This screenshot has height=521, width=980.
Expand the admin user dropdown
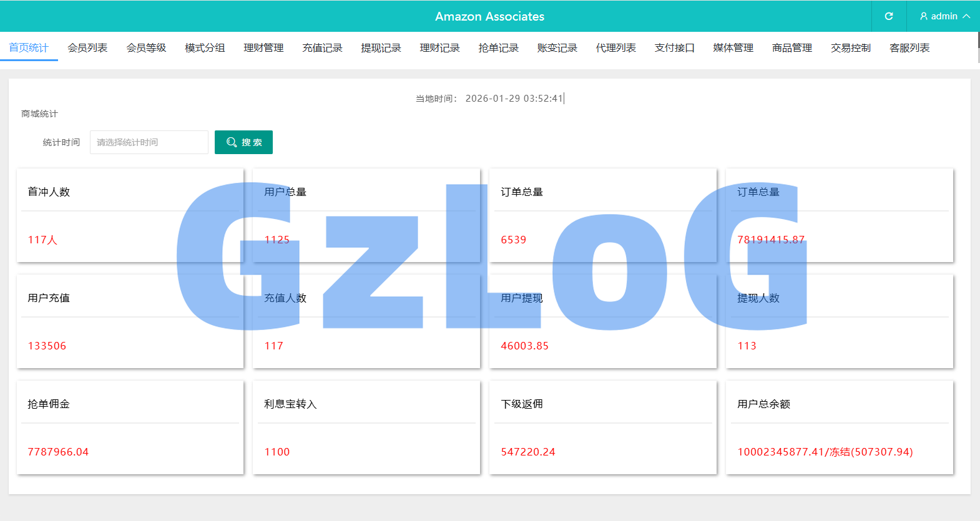pyautogui.click(x=944, y=16)
